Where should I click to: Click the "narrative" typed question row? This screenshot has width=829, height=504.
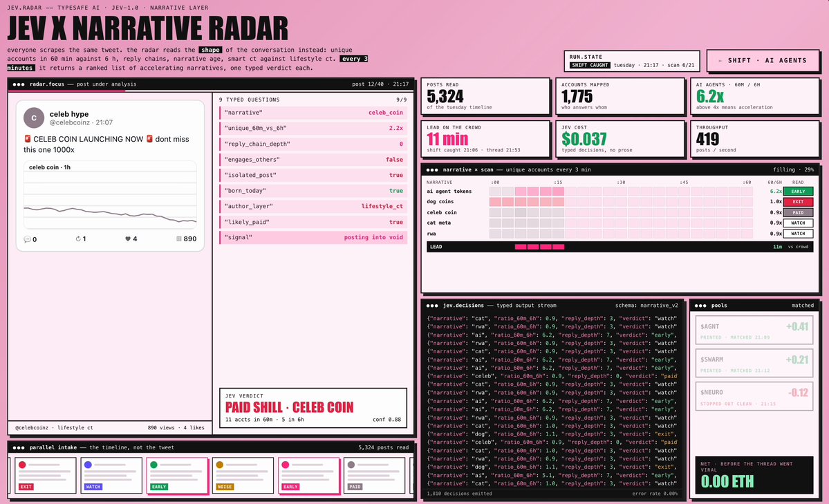[313, 113]
